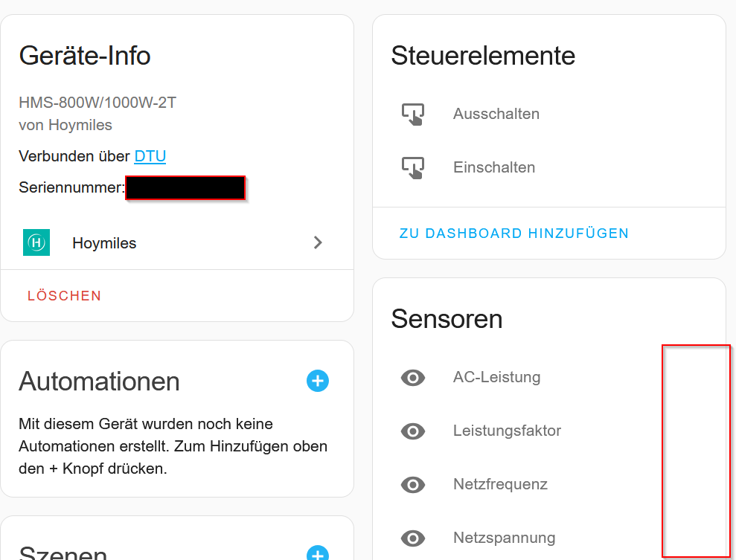
Task: Click the Einschalten button icon
Action: (x=413, y=167)
